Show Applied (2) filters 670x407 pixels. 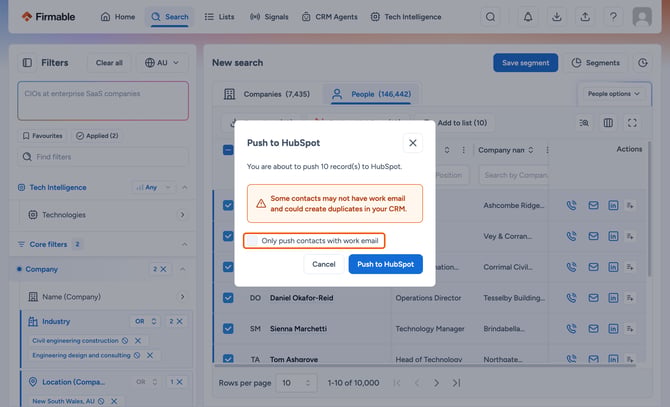click(x=97, y=136)
